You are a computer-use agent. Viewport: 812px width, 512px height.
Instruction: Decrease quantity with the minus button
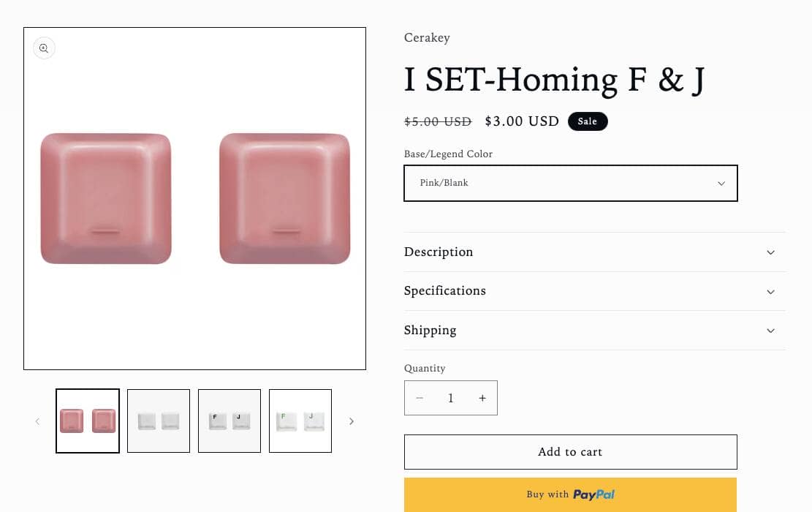pyautogui.click(x=420, y=398)
